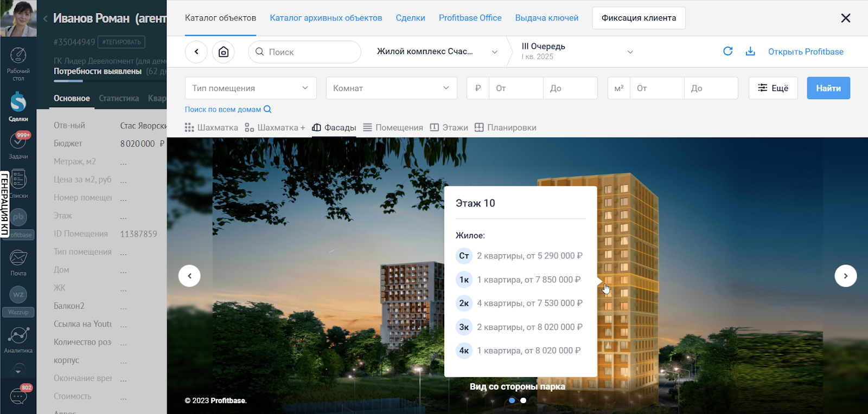Open Открыть Profitbase link
Screen dimensions: 868x414
point(806,51)
